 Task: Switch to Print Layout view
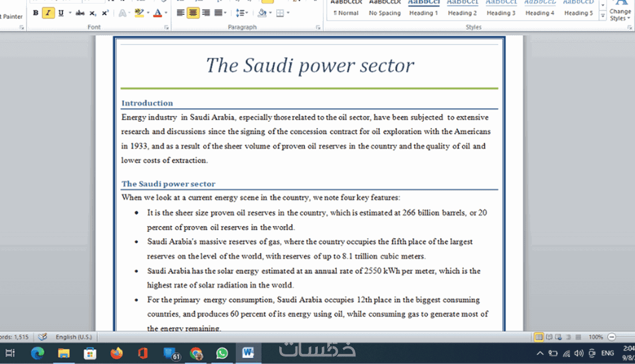(539, 337)
